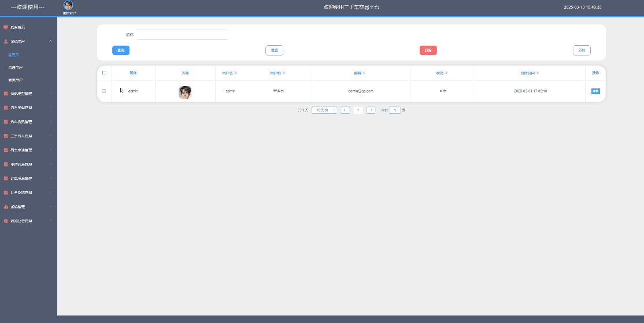Select 管理员 in the sidebar submenu
The height and width of the screenshot is (323, 644).
[13, 54]
